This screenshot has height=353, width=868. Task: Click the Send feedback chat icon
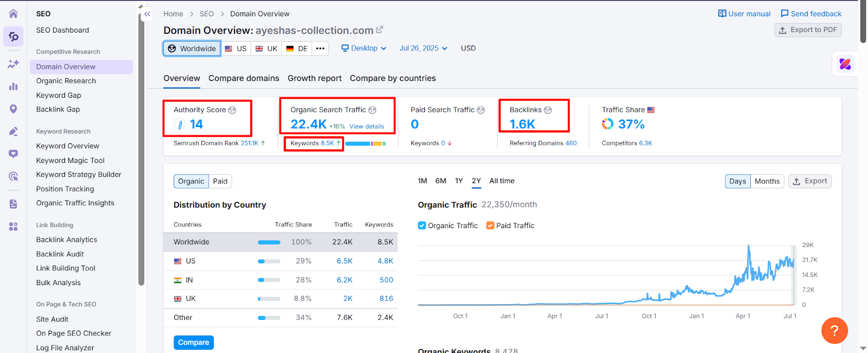tap(784, 14)
